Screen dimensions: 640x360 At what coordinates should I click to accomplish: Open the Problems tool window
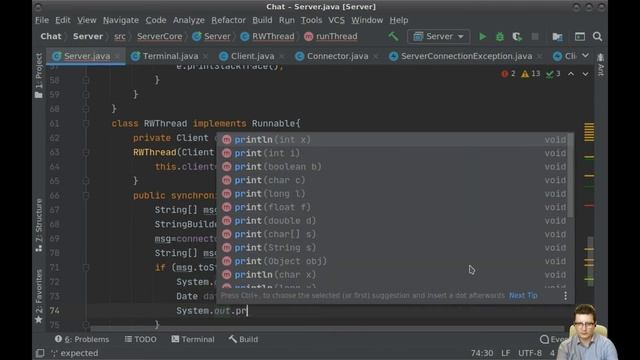click(x=82, y=339)
